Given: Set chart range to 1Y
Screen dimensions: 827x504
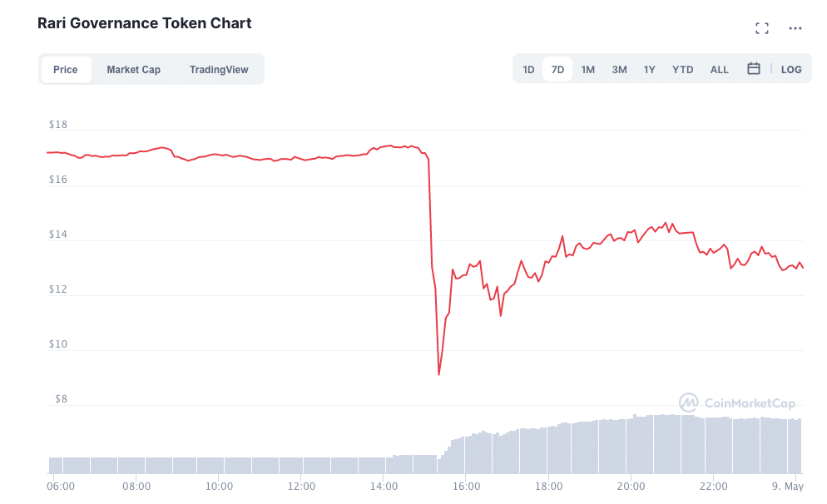Looking at the screenshot, I should click(650, 70).
